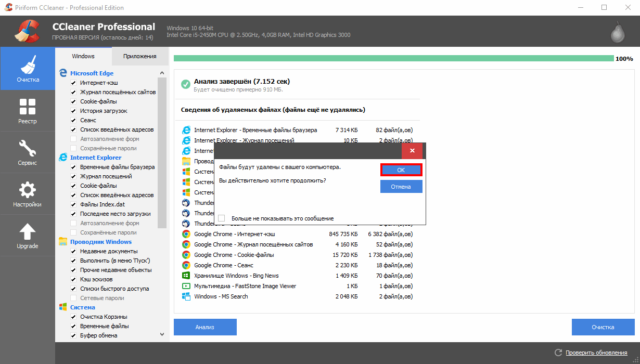Open the Очистка broom section
640x364 pixels.
click(28, 69)
